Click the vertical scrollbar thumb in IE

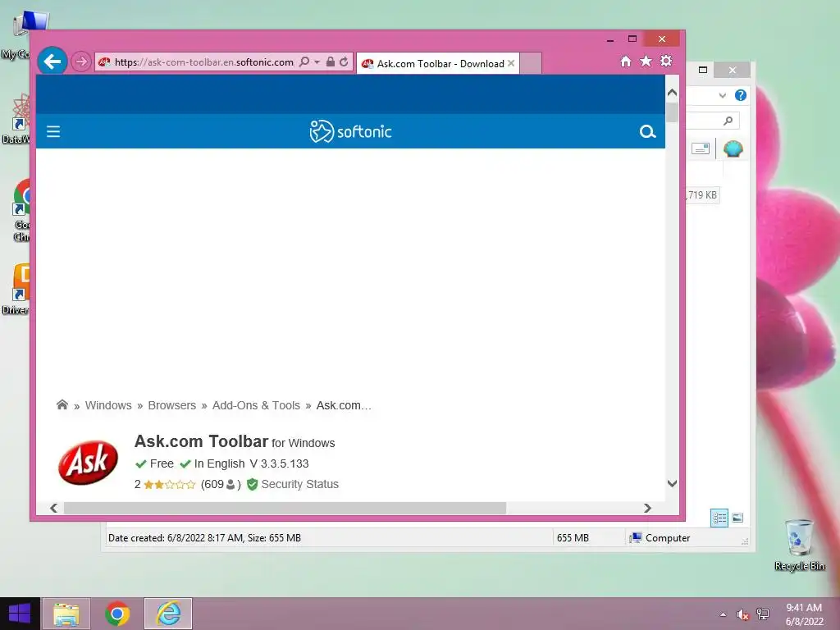tap(673, 112)
